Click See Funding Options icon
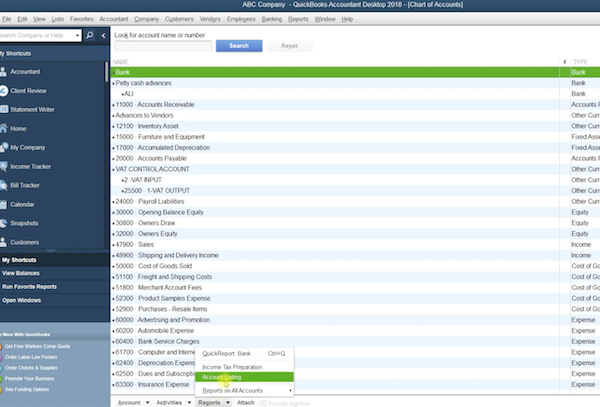600x407 pixels. tap(1, 389)
